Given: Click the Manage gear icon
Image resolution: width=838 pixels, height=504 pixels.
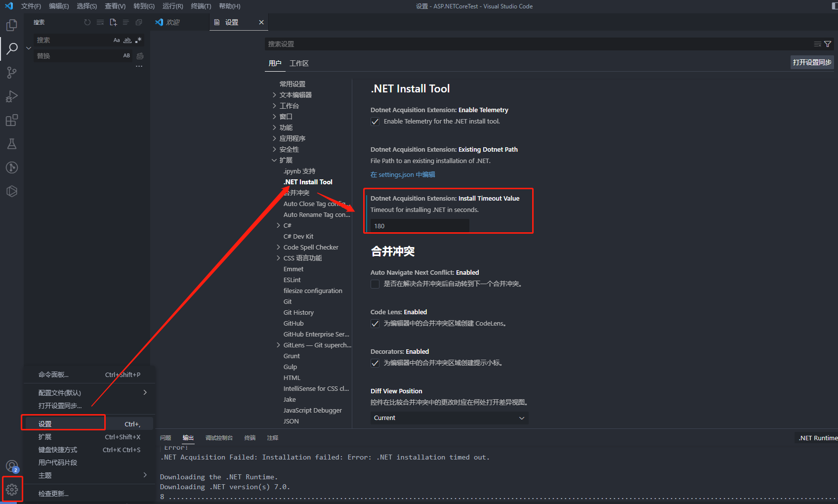Looking at the screenshot, I should point(12,490).
